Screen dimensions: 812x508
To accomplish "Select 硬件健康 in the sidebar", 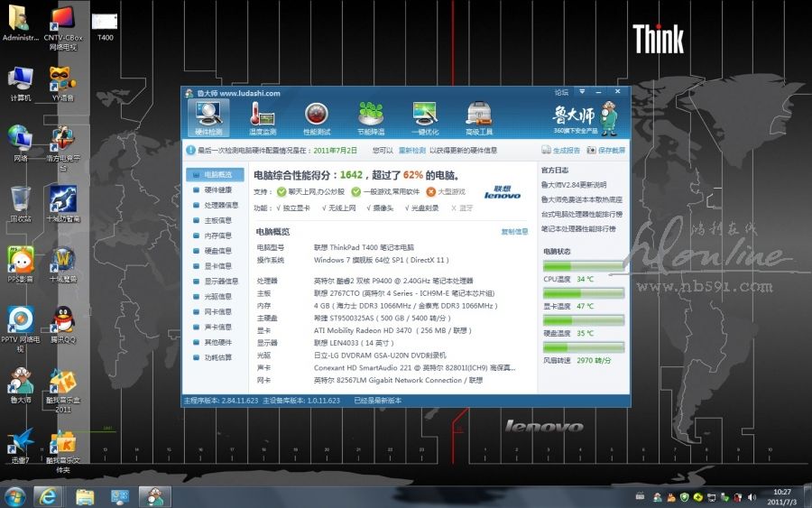I will 217,189.
